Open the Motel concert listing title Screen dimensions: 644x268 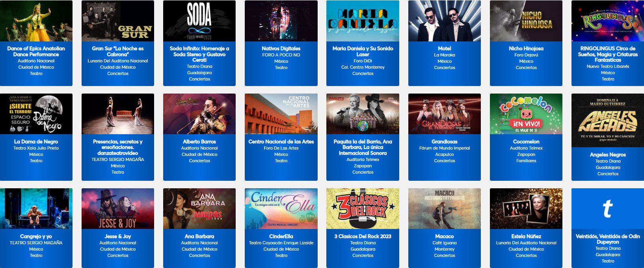click(445, 49)
